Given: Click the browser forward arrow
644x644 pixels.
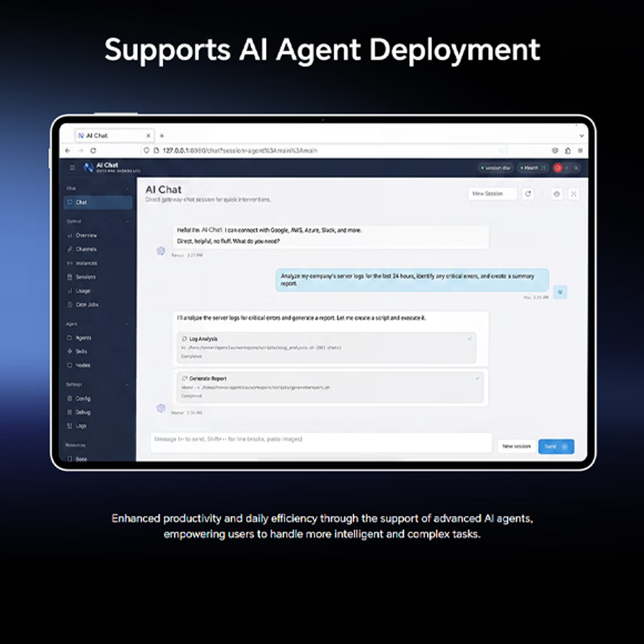Looking at the screenshot, I should click(x=80, y=151).
